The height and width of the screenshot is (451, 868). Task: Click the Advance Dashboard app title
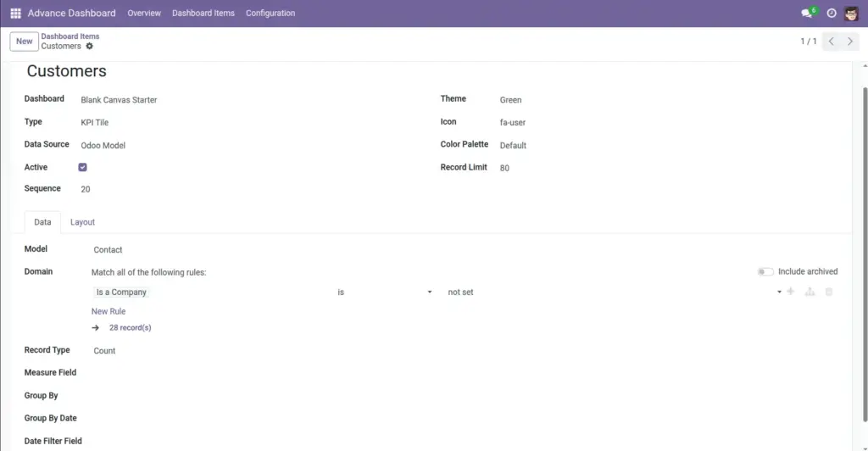71,13
